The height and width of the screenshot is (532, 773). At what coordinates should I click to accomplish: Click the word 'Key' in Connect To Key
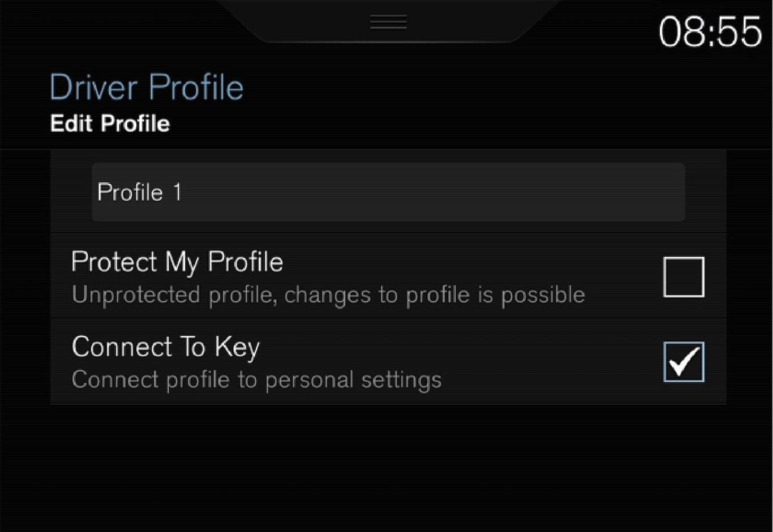tap(237, 348)
